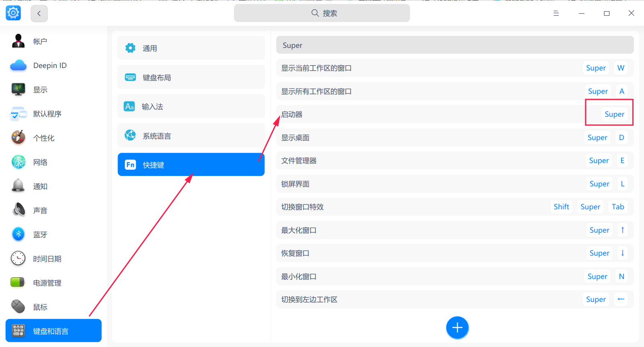Open the 键盘布局 keyboard layout page
The image size is (644, 347).
coord(191,77)
